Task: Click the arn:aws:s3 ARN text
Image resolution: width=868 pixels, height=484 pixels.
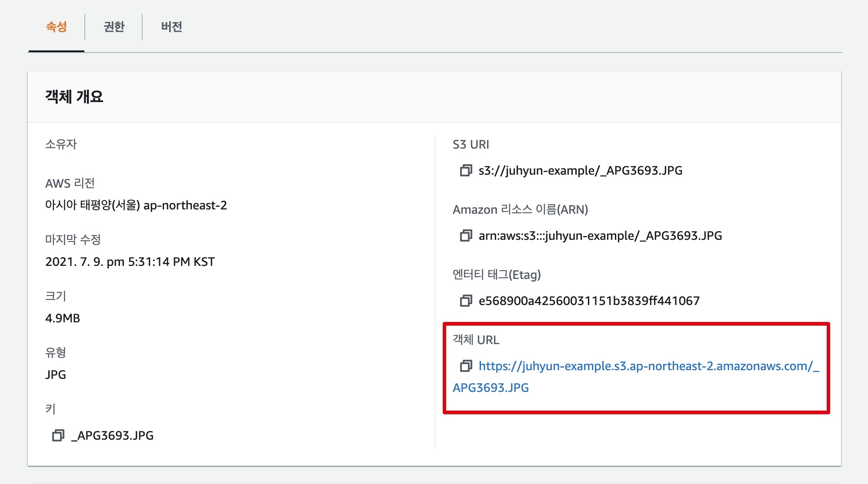Action: click(600, 235)
